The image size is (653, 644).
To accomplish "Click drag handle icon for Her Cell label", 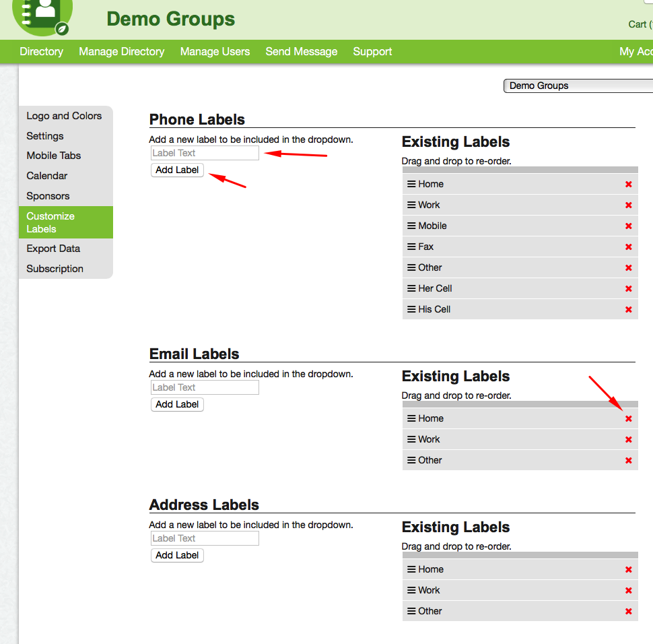I will [x=411, y=289].
